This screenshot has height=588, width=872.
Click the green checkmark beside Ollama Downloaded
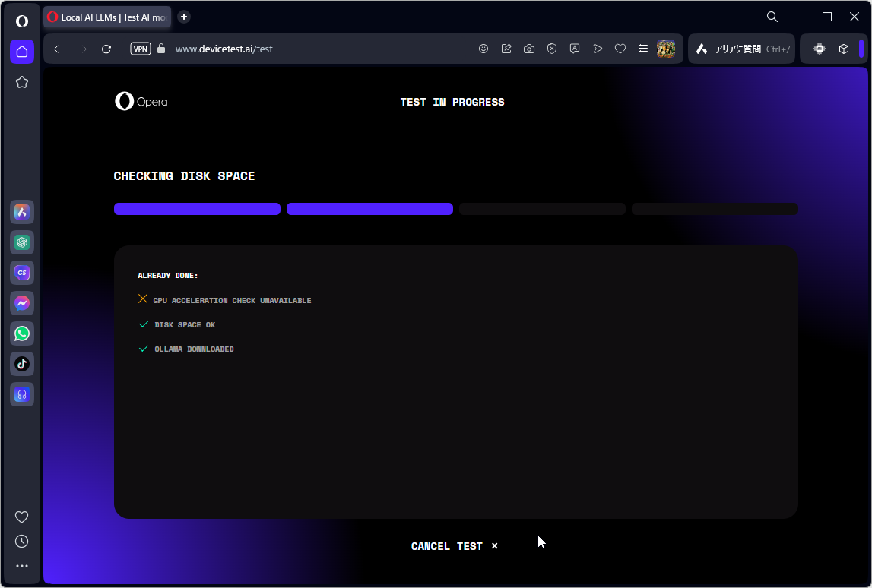tap(144, 349)
